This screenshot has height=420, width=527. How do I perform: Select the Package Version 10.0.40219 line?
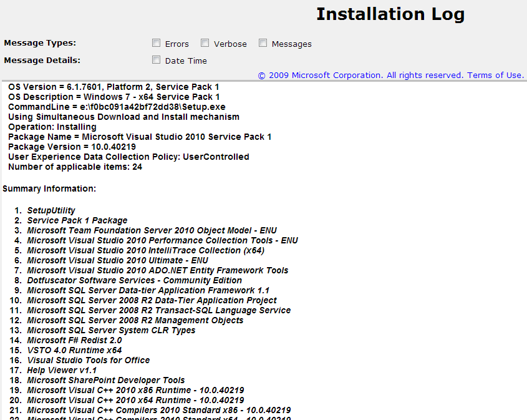[72, 147]
